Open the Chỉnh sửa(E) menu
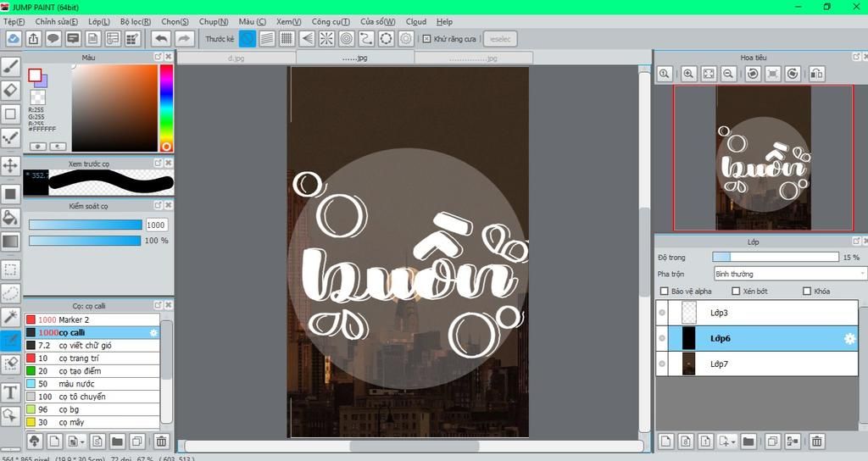 57,21
